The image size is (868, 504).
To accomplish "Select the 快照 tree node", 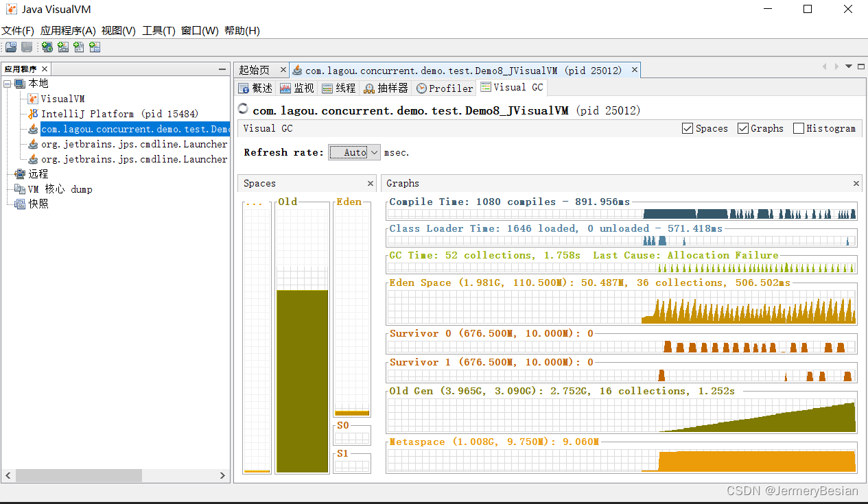I will point(38,204).
